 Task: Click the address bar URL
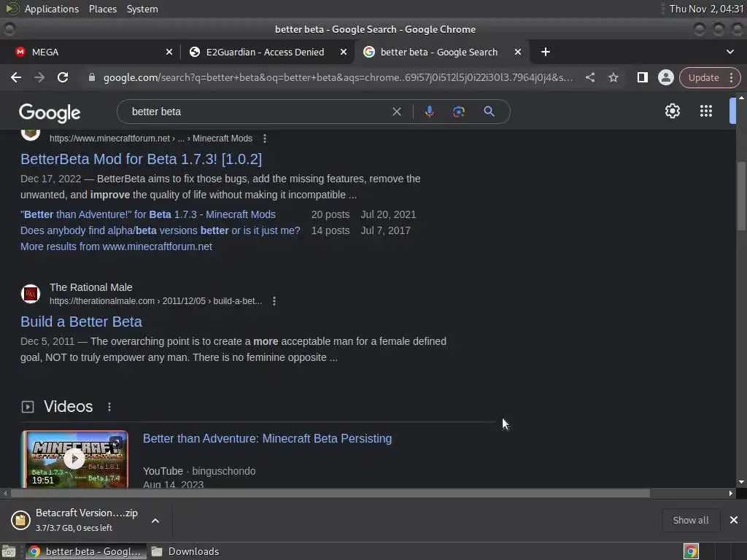click(338, 77)
